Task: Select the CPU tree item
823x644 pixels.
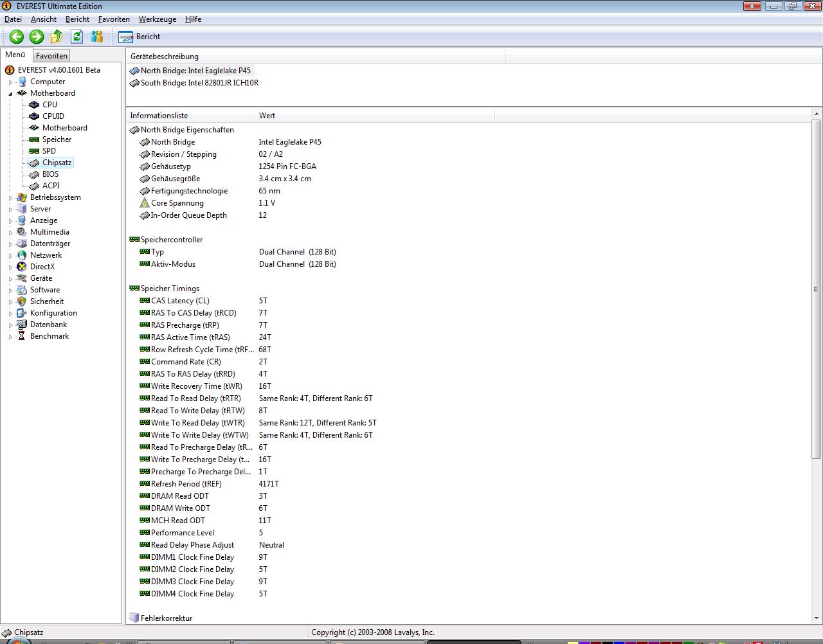Action: pos(50,105)
